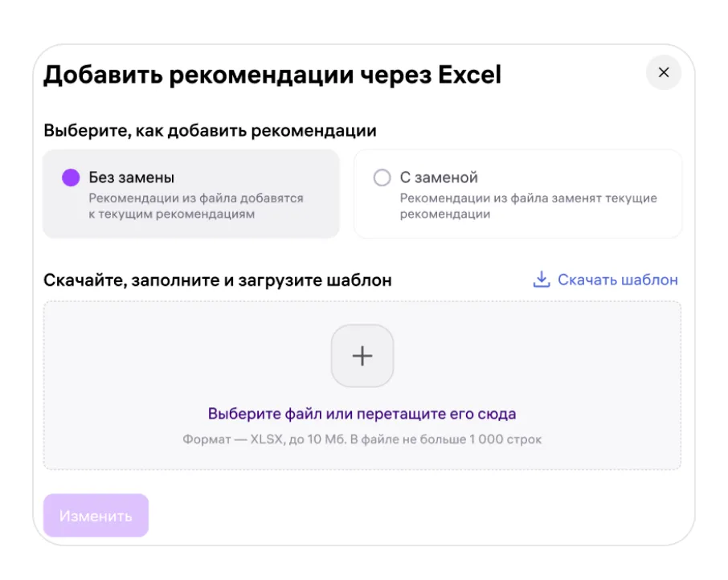728x580 pixels.
Task: Close the Excel recommendations dialog
Action: 663,72
